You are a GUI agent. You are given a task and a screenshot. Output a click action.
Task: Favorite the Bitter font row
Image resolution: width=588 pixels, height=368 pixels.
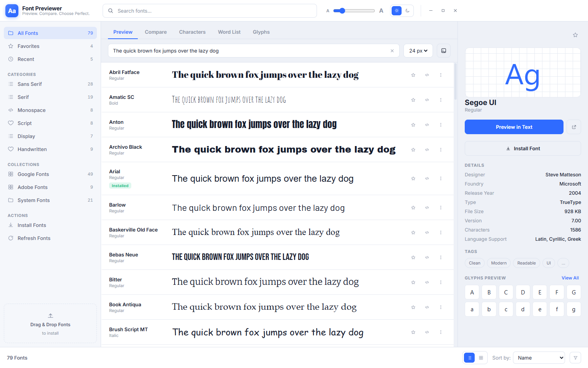tap(413, 283)
